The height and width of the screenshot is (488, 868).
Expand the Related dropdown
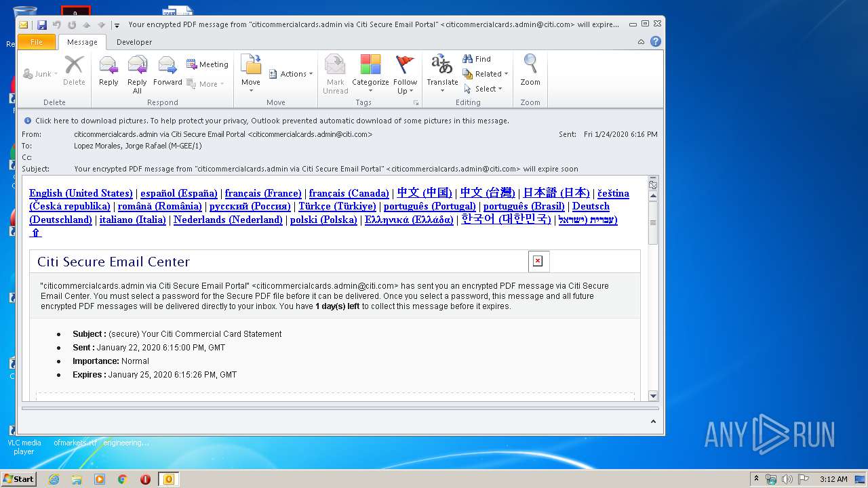486,74
